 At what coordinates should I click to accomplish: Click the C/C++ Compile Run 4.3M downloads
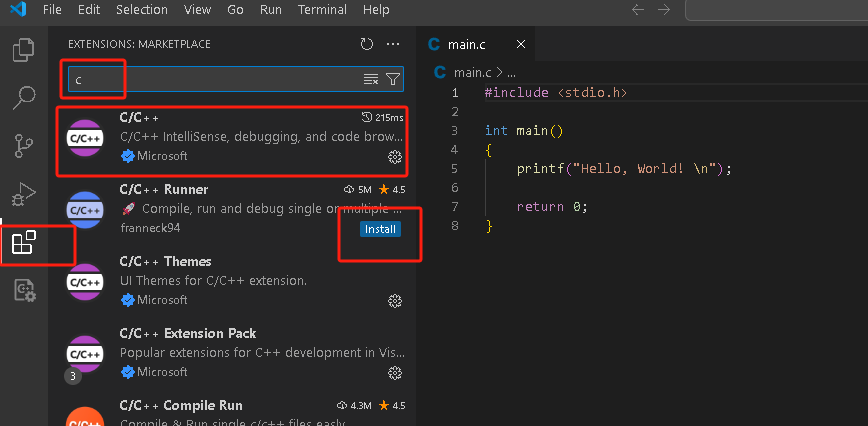click(x=354, y=406)
